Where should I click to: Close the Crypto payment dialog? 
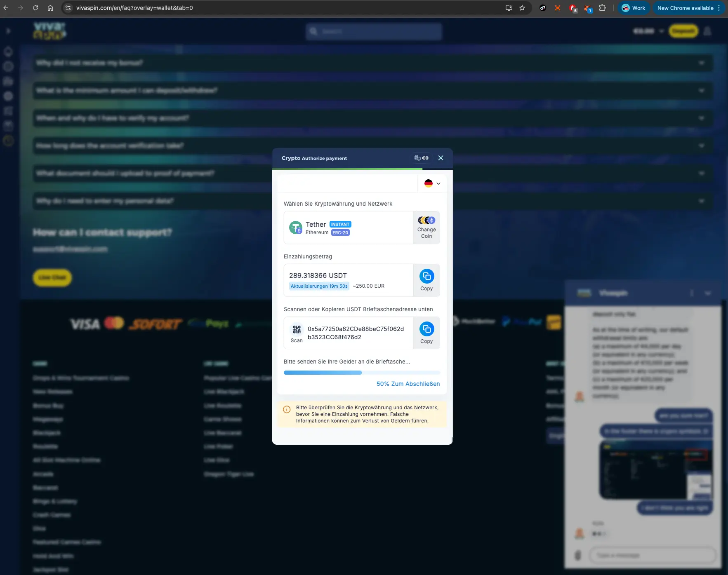pyautogui.click(x=441, y=158)
